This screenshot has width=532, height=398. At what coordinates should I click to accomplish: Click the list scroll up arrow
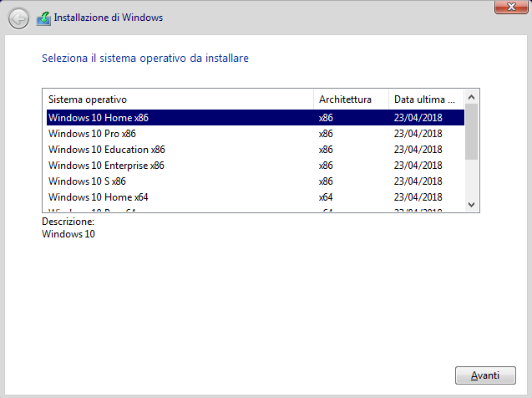471,97
